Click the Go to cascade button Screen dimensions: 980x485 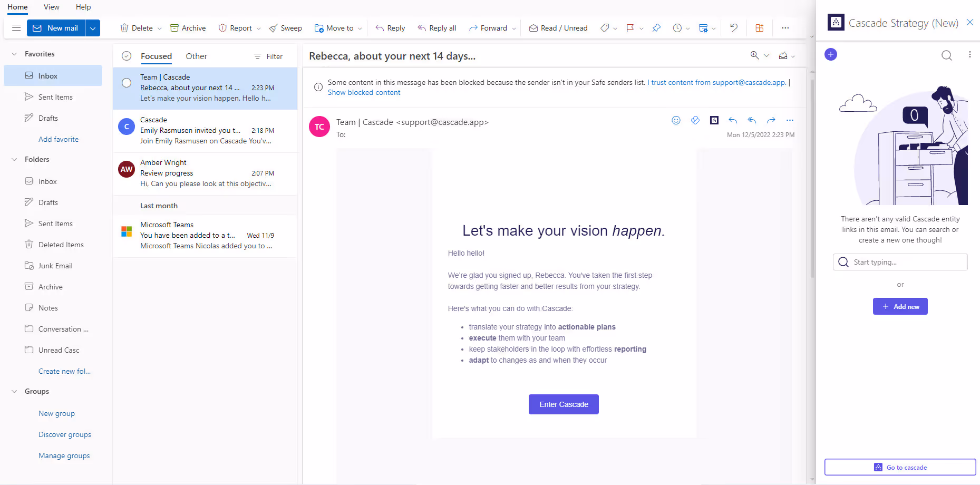900,467
